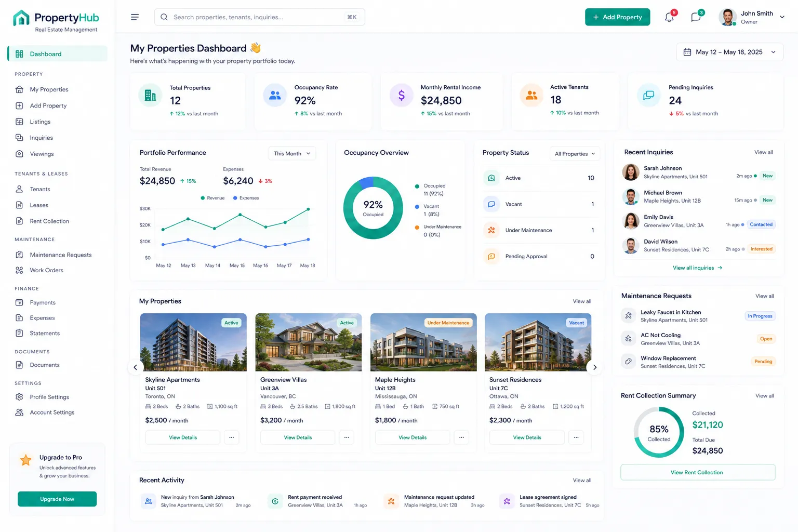Open the May 12 – May 18 date picker

point(729,52)
